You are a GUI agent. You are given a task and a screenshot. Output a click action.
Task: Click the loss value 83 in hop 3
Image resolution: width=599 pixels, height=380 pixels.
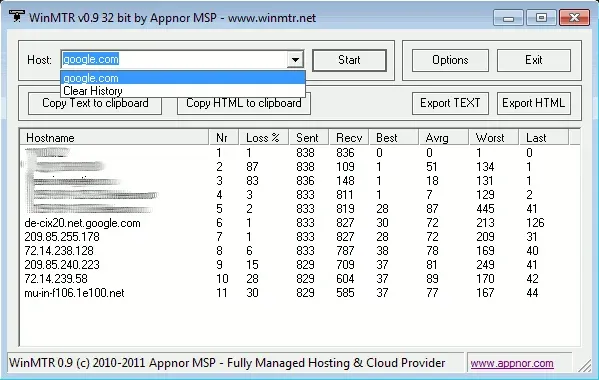(252, 181)
